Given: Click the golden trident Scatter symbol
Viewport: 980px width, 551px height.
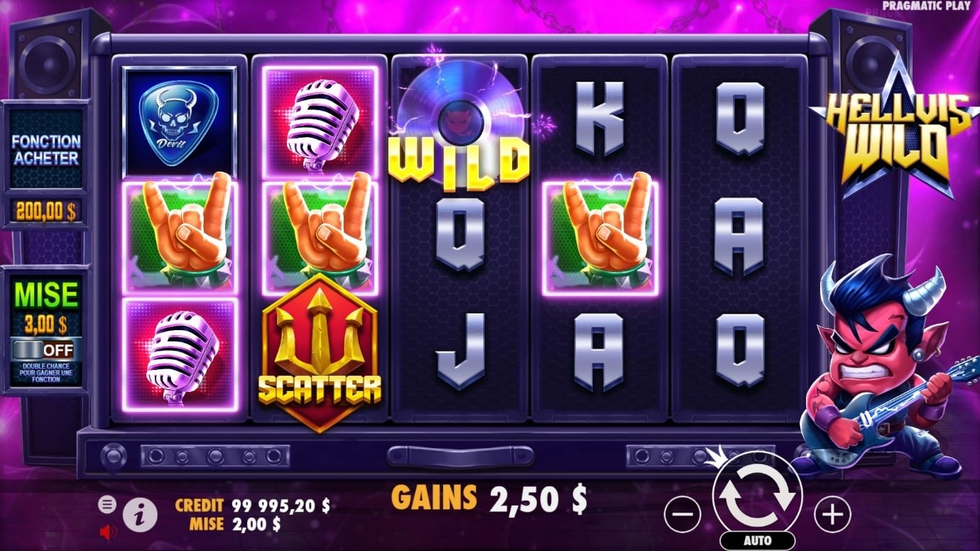Looking at the screenshot, I should click(x=320, y=353).
